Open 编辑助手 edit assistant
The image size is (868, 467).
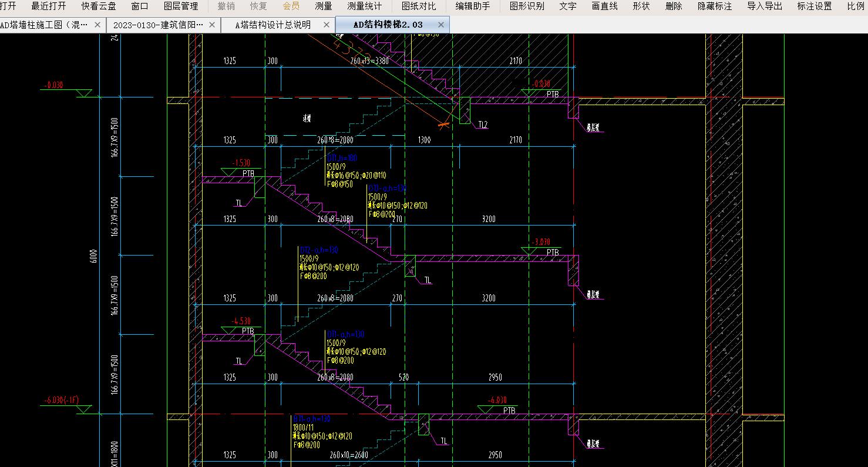tap(473, 6)
